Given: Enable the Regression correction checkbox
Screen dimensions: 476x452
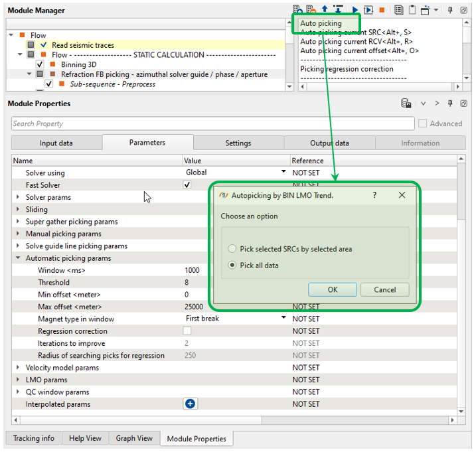Looking at the screenshot, I should pos(187,331).
